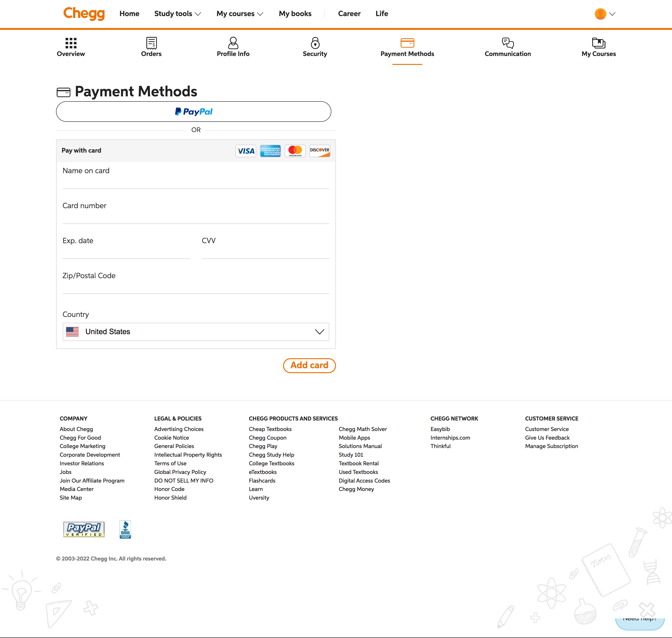Open the Security lock icon
672x638 pixels.
pos(315,43)
